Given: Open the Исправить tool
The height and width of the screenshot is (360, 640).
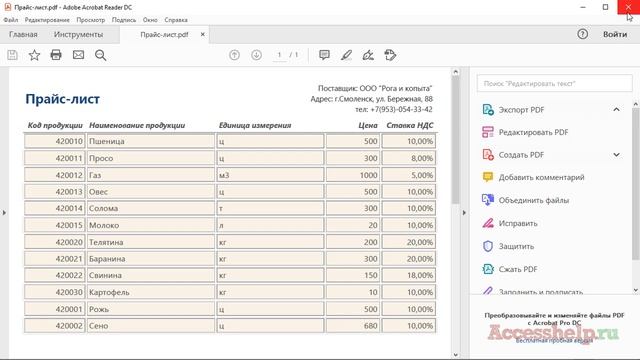Looking at the screenshot, I should tap(510, 223).
